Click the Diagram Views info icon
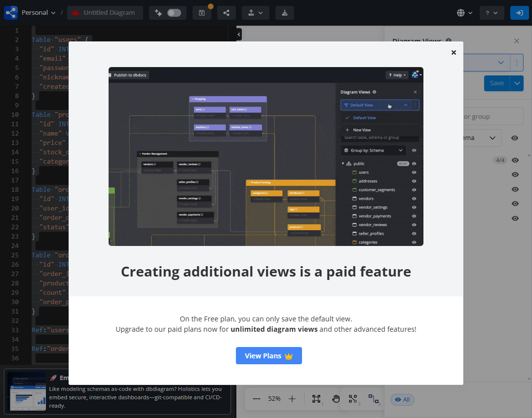The width and height of the screenshot is (532, 418). [x=449, y=40]
